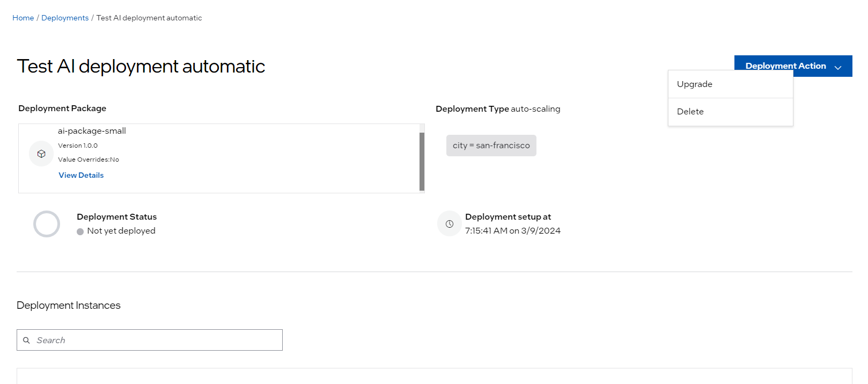This screenshot has height=384, width=868.
Task: Focus the Deployment Instances search field
Action: (x=156, y=340)
